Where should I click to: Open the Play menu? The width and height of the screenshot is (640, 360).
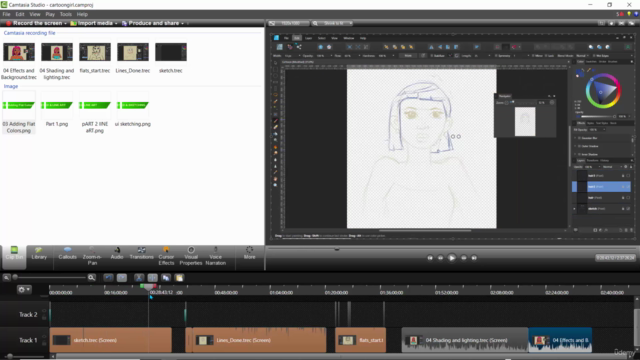50,14
